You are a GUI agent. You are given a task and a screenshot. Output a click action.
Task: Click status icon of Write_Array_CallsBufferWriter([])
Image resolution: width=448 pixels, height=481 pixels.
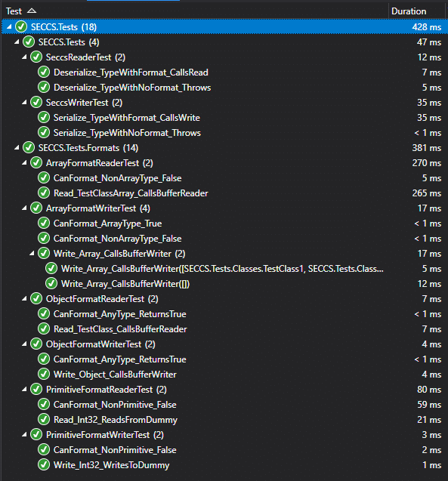[x=51, y=283]
